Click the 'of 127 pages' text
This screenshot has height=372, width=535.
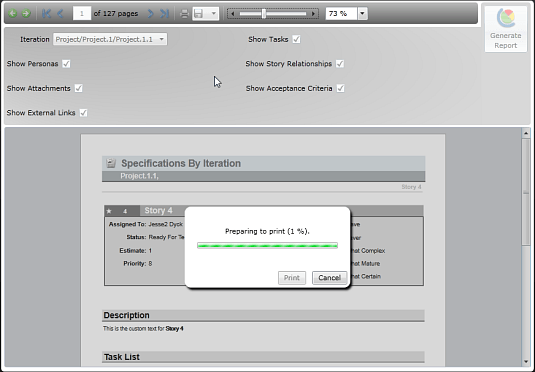(x=116, y=14)
